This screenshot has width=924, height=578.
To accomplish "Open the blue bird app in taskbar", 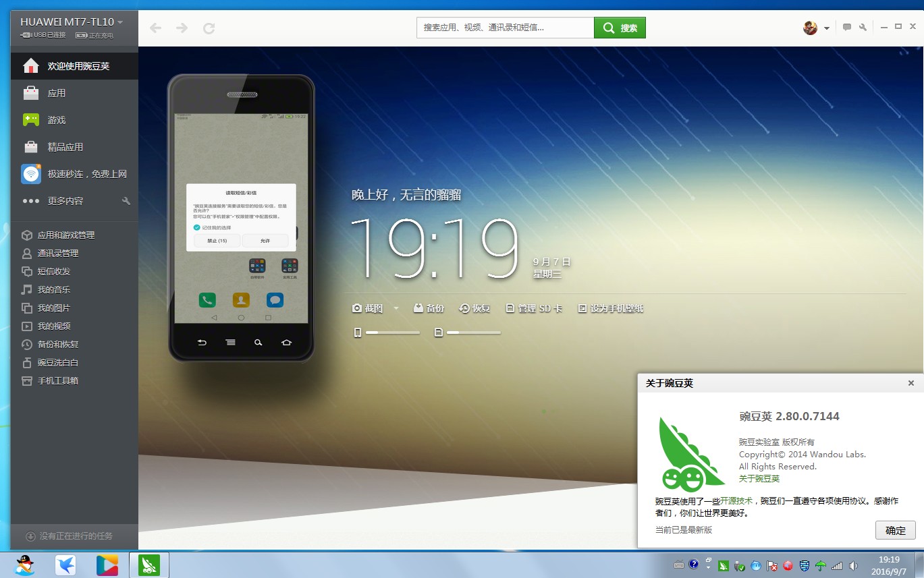I will pyautogui.click(x=65, y=565).
